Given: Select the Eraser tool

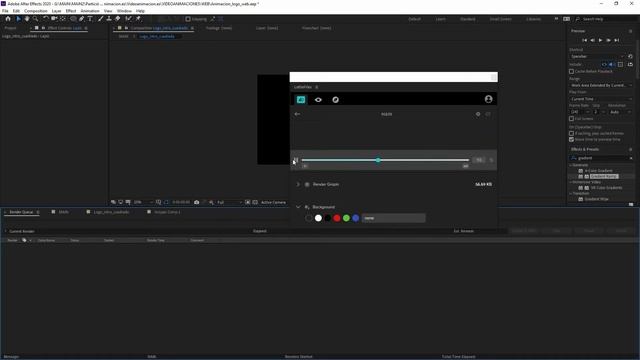Looking at the screenshot, I should click(x=118, y=19).
